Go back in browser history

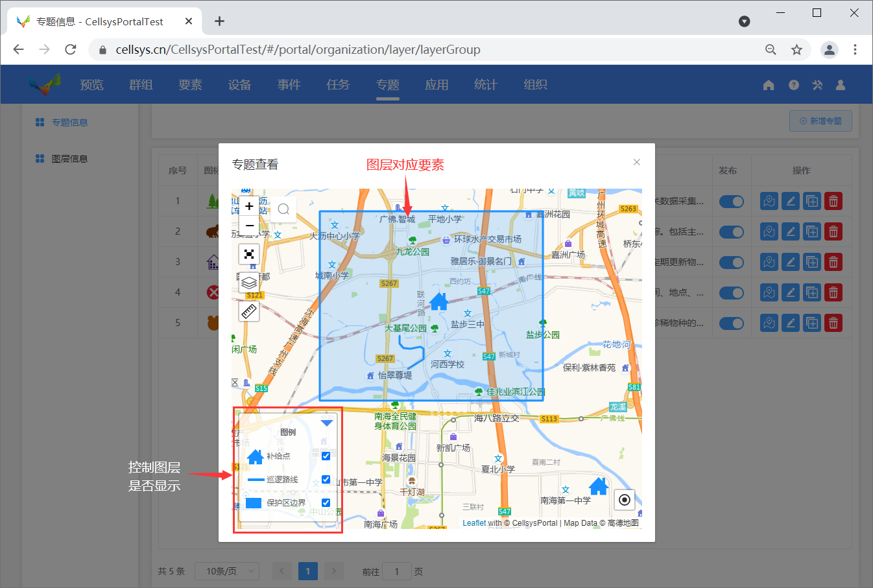tap(18, 49)
